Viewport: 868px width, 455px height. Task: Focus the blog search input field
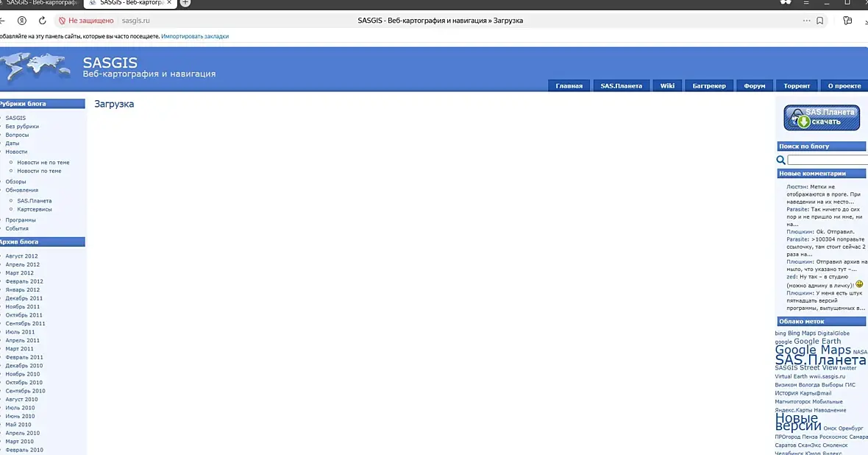[828, 161]
